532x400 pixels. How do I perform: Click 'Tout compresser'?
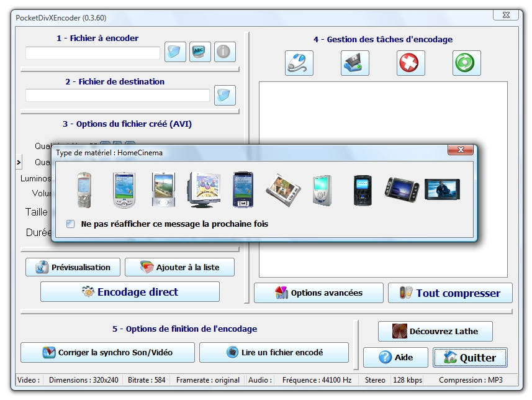(450, 293)
